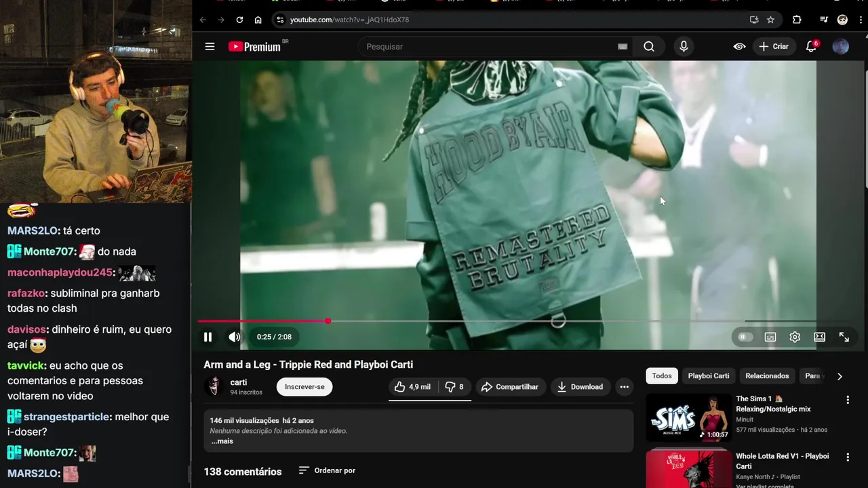The height and width of the screenshot is (488, 868).
Task: Click the browser address bar URL
Action: (349, 20)
